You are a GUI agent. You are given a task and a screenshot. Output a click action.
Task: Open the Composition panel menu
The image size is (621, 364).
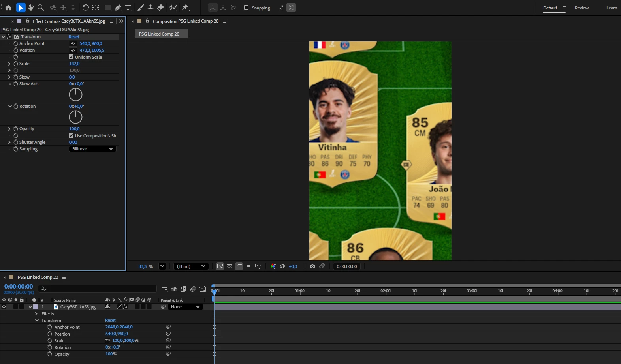click(x=225, y=21)
